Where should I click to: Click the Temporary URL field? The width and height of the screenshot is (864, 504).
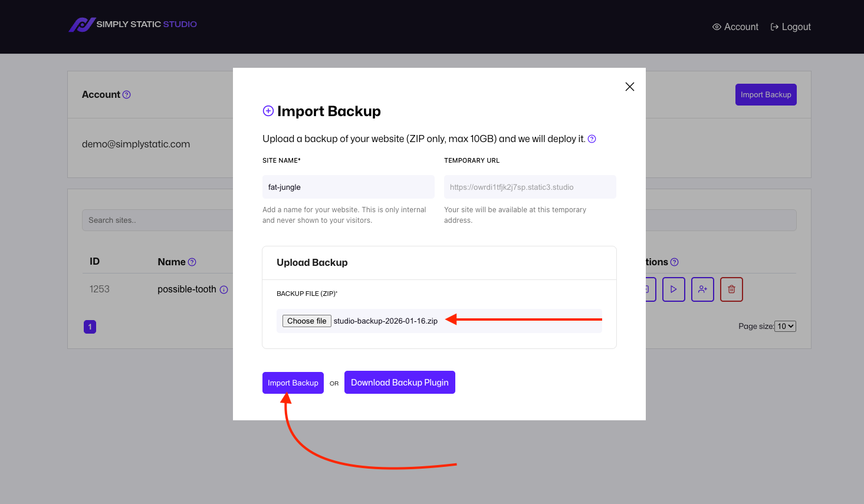[530, 187]
